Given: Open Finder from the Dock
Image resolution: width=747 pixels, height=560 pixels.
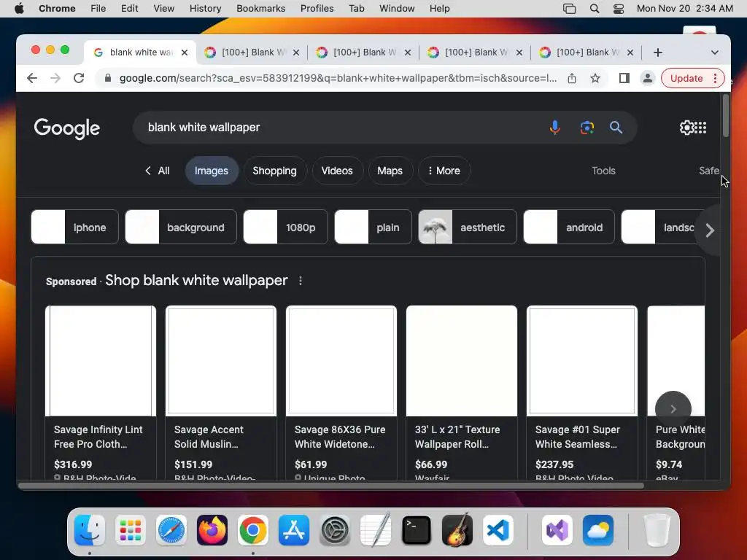Looking at the screenshot, I should (x=90, y=530).
